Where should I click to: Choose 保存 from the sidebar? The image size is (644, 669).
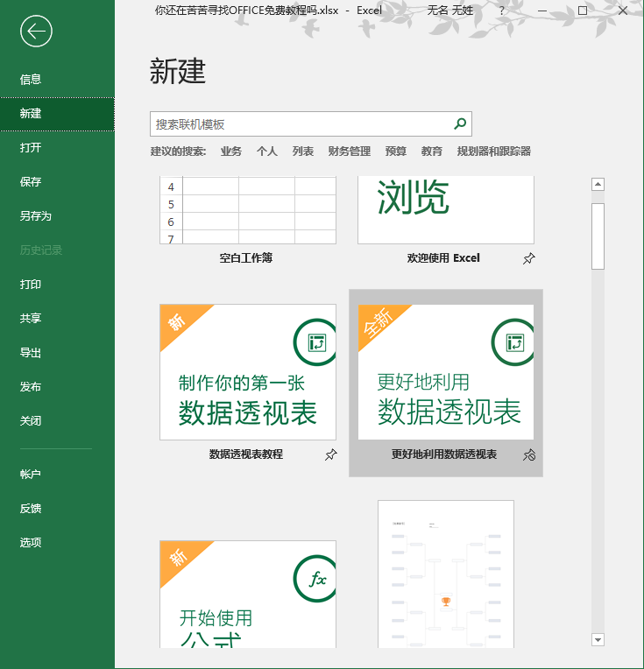(x=57, y=182)
